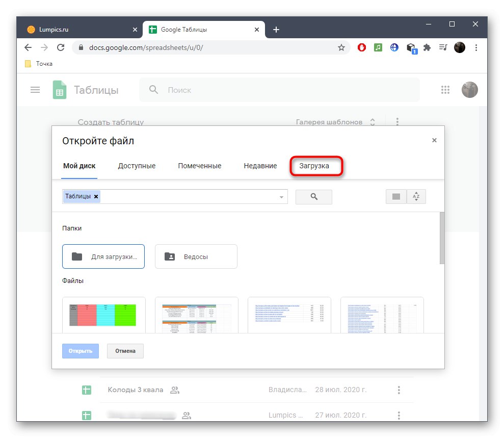Click the search magnifier in the file picker
This screenshot has height=438, width=504.
[313, 197]
